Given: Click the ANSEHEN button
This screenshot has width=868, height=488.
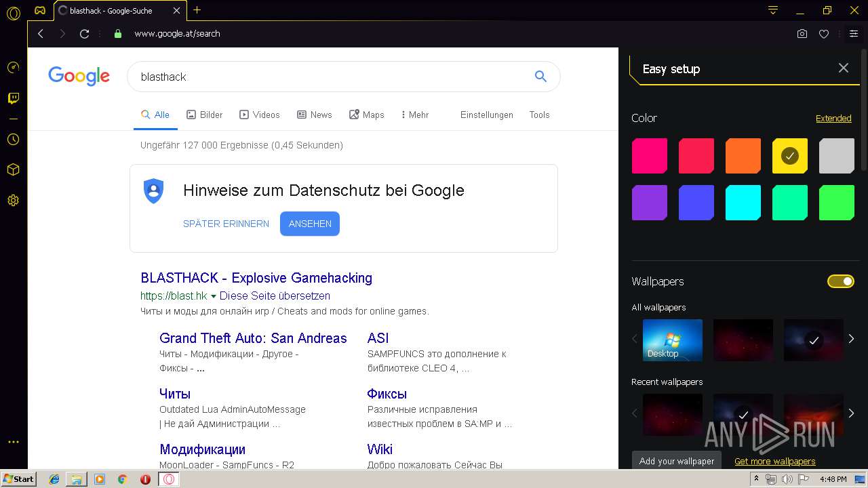Looking at the screenshot, I should pos(310,224).
